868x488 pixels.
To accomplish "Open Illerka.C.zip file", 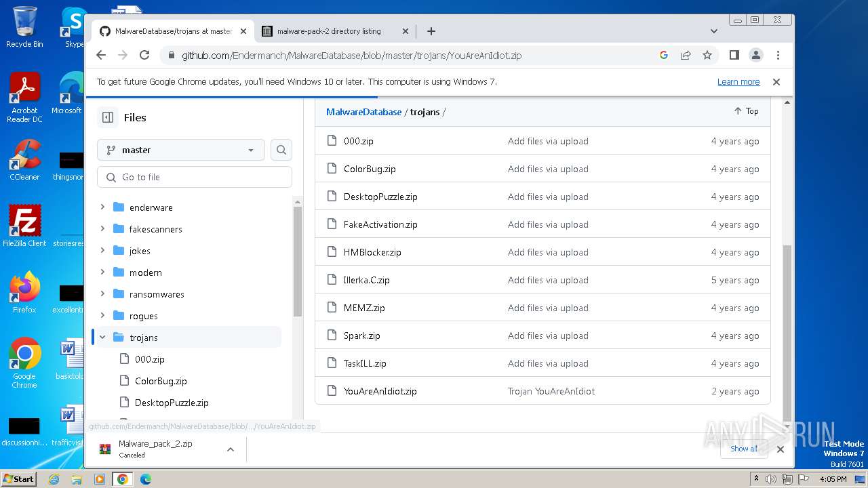I will click(367, 280).
